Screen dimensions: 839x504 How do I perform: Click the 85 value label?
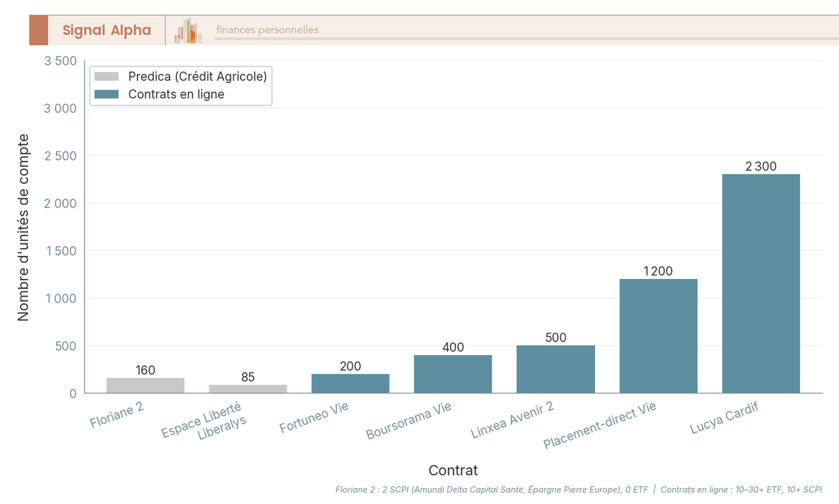pos(248,377)
